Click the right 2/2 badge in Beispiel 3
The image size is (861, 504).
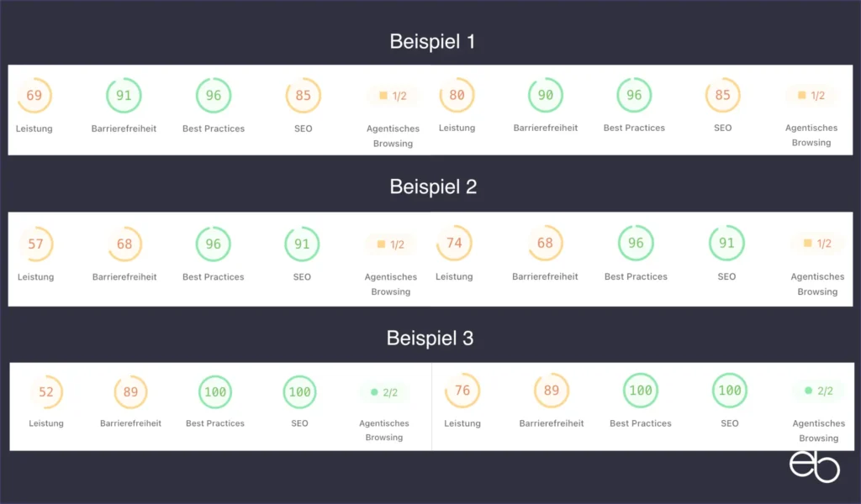pos(819,391)
